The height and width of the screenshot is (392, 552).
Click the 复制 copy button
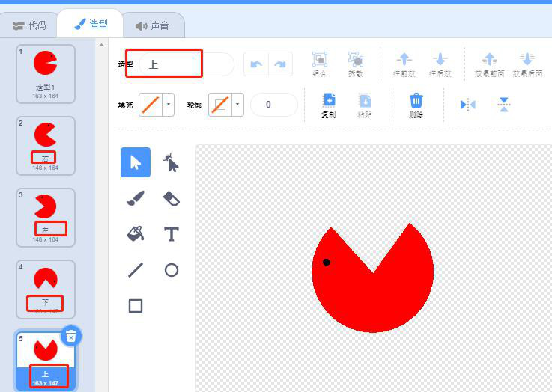pos(328,105)
